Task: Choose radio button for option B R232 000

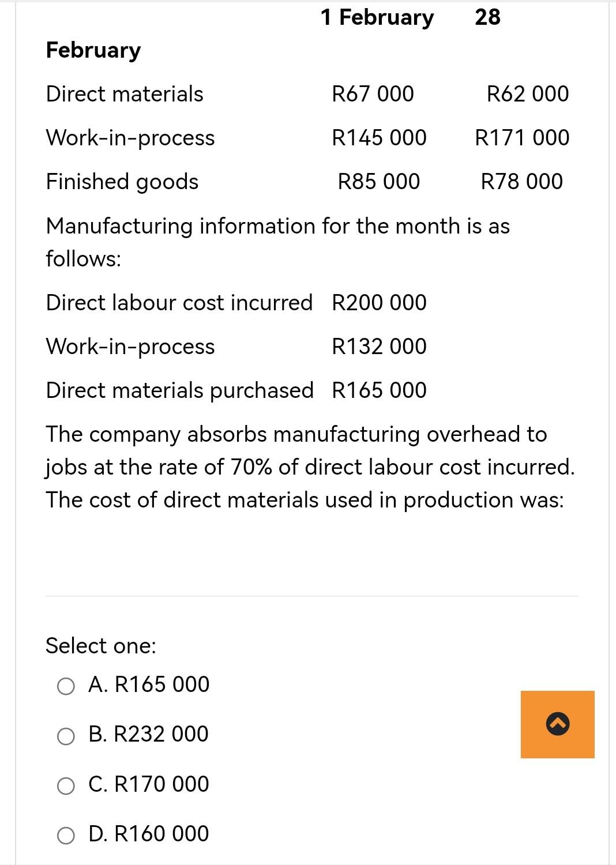Action: [x=66, y=736]
